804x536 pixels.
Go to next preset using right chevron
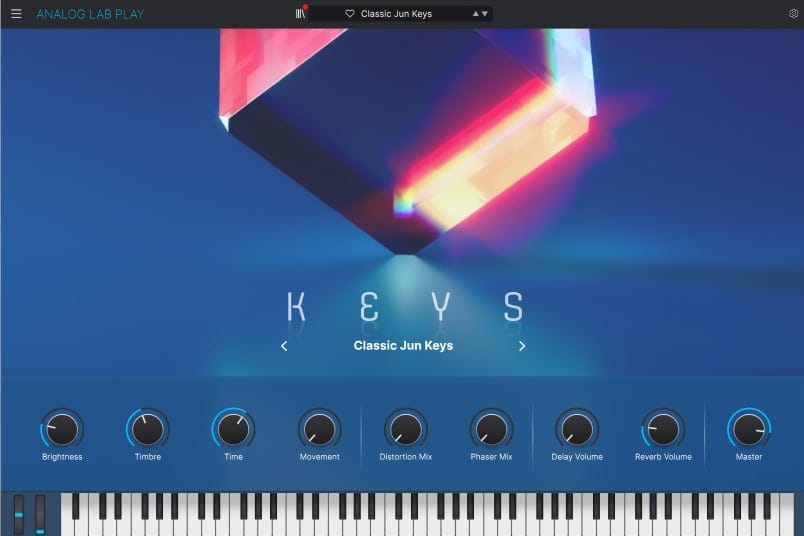coord(522,346)
